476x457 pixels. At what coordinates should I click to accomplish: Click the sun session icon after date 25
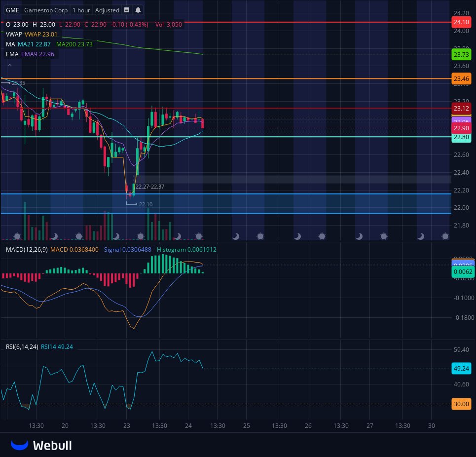pos(260,236)
